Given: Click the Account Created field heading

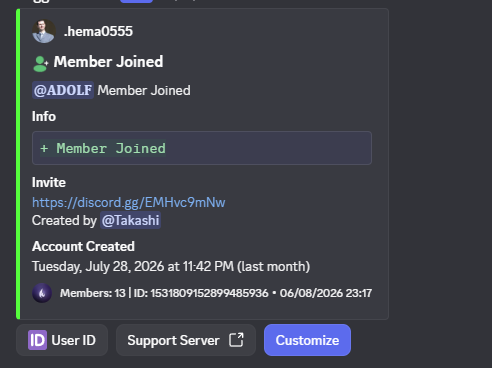Looking at the screenshot, I should pos(83,246).
